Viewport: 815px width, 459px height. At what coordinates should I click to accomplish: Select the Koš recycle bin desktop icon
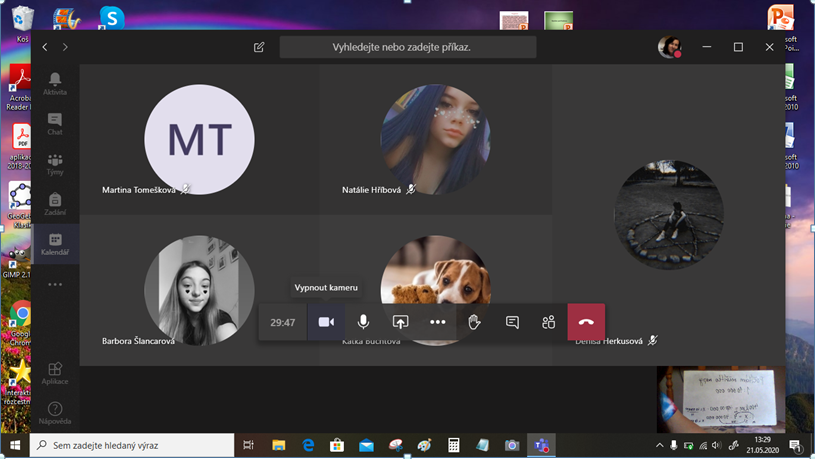pos(21,23)
